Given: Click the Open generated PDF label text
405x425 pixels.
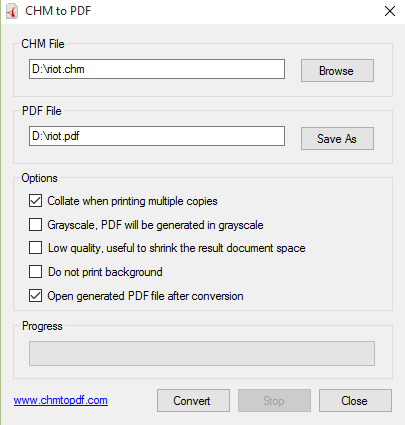Looking at the screenshot, I should 145,296.
